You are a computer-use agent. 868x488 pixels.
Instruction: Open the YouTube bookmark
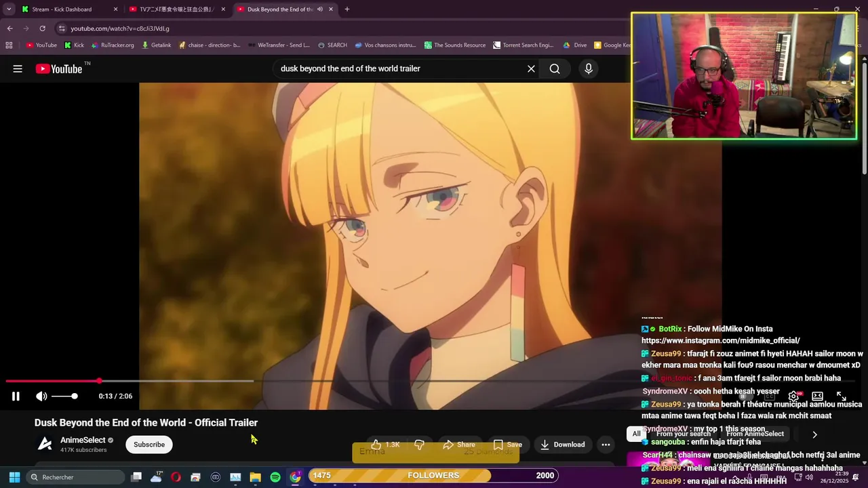pyautogui.click(x=41, y=45)
